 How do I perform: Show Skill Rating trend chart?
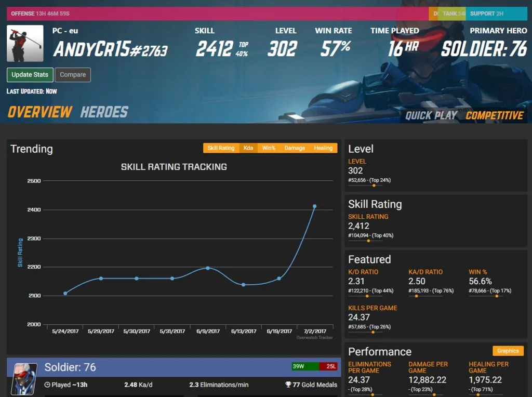click(221, 148)
